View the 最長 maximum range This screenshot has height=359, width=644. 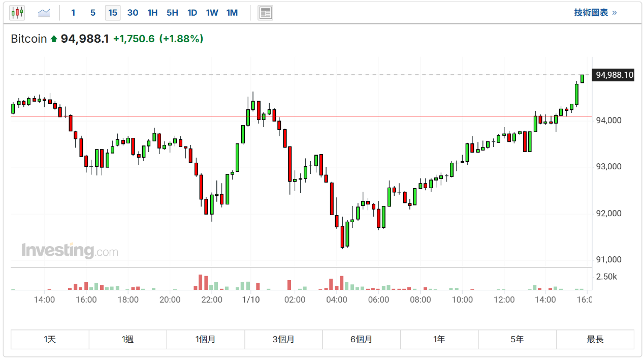click(595, 339)
